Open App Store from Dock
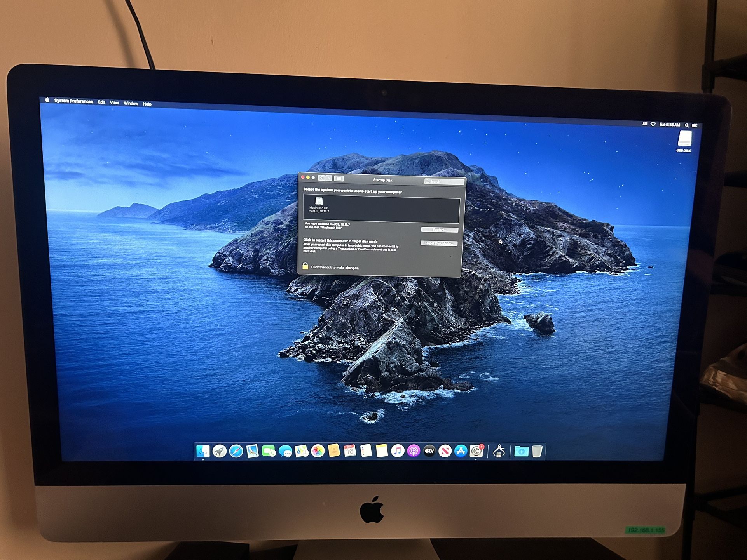Image resolution: width=747 pixels, height=560 pixels. pos(461,451)
